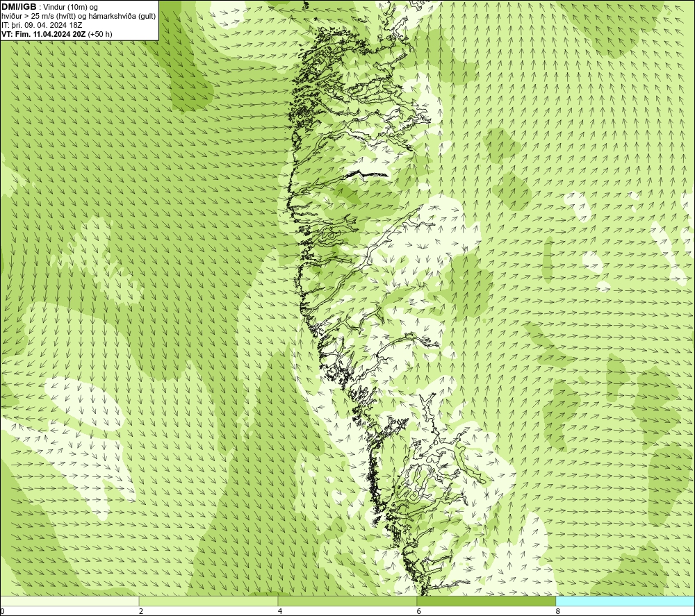This screenshot has width=695, height=616.
Task: Click the 'IT: þri. 09. 04. 2024 18Z' line
Action: pos(42,25)
